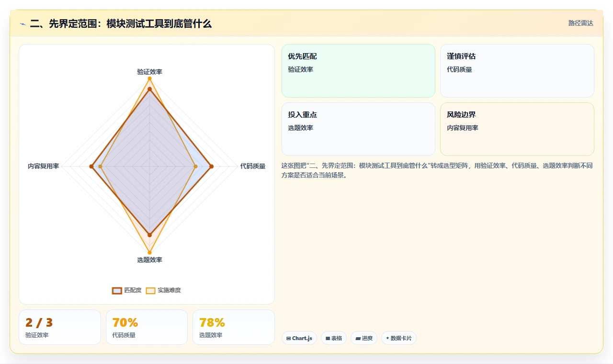
Task: Select the Chart.js tag
Action: 299,338
